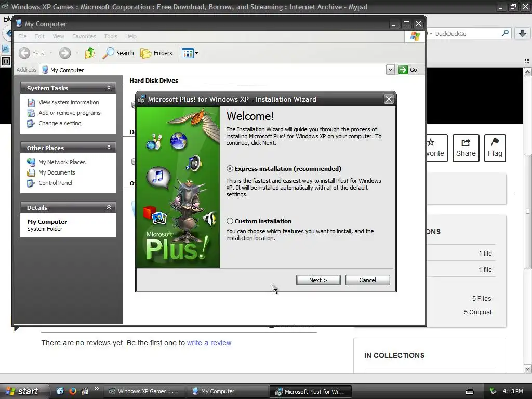Click on-screen keyboard icon in taskbar
The height and width of the screenshot is (399, 532).
click(x=470, y=392)
